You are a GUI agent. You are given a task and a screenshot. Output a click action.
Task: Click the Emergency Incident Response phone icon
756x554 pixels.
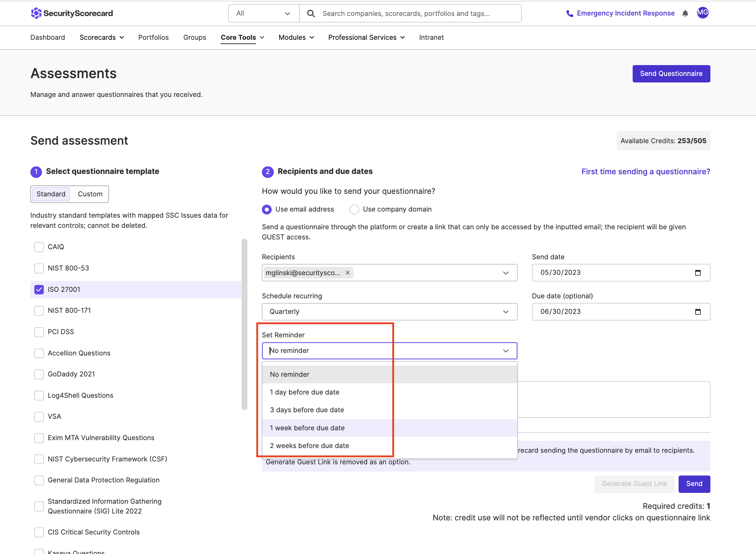click(569, 13)
